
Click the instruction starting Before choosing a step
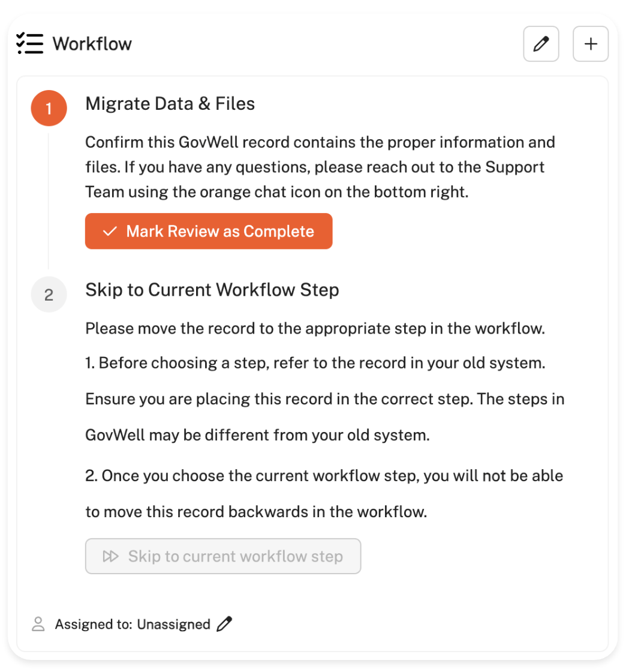pos(315,364)
